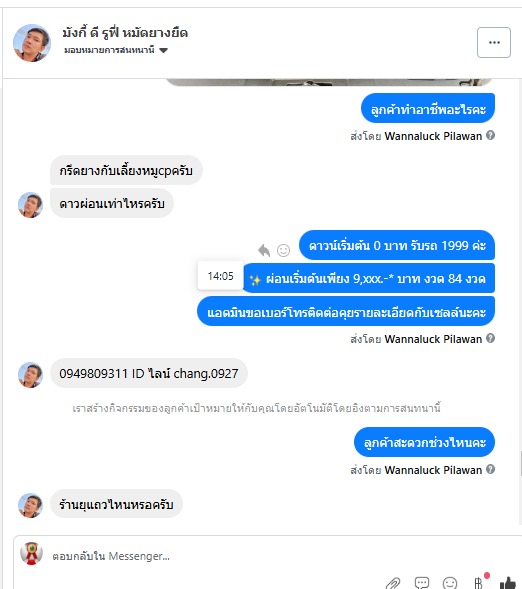Viewport: 522px width, 589px height.
Task: Open the contact name in chat header
Action: pyautogui.click(x=125, y=33)
